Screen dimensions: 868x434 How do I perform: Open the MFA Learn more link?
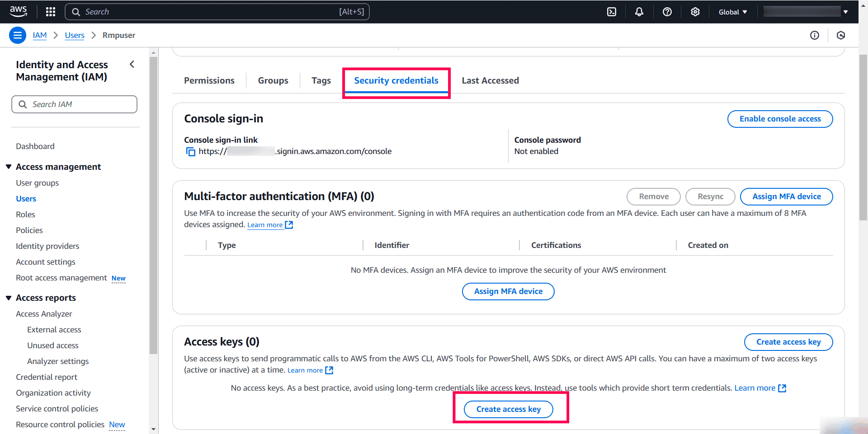coord(266,224)
